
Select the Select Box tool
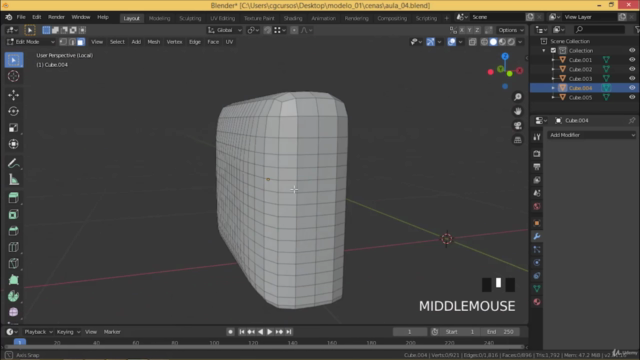[13, 60]
